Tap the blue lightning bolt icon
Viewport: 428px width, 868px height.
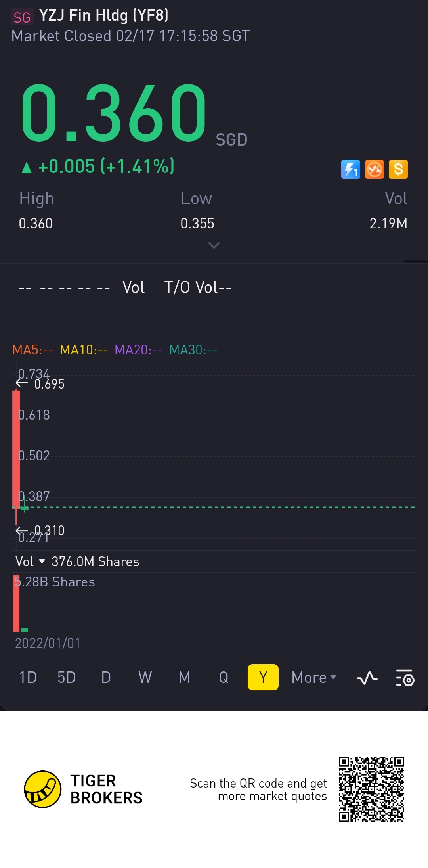tap(351, 169)
